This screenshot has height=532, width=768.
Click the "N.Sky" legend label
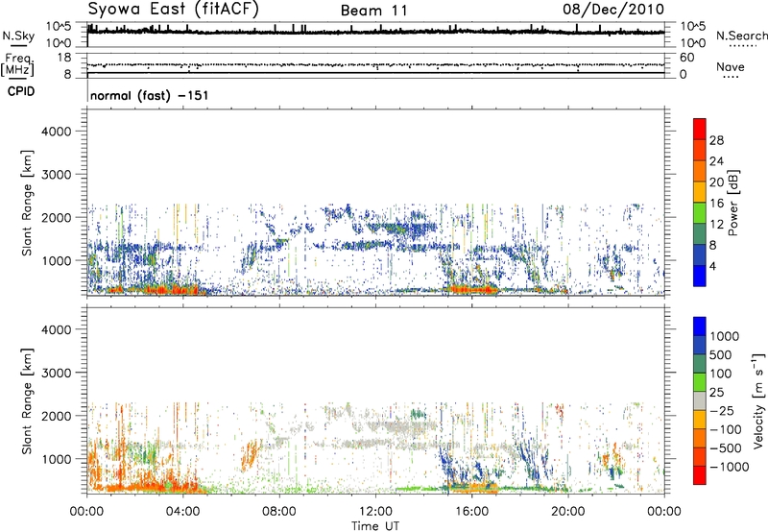coord(18,36)
